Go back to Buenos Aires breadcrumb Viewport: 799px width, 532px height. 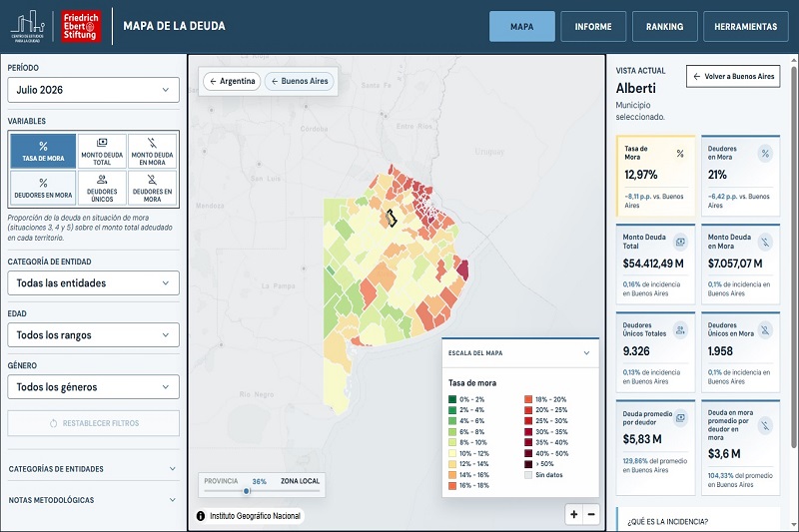(x=300, y=81)
